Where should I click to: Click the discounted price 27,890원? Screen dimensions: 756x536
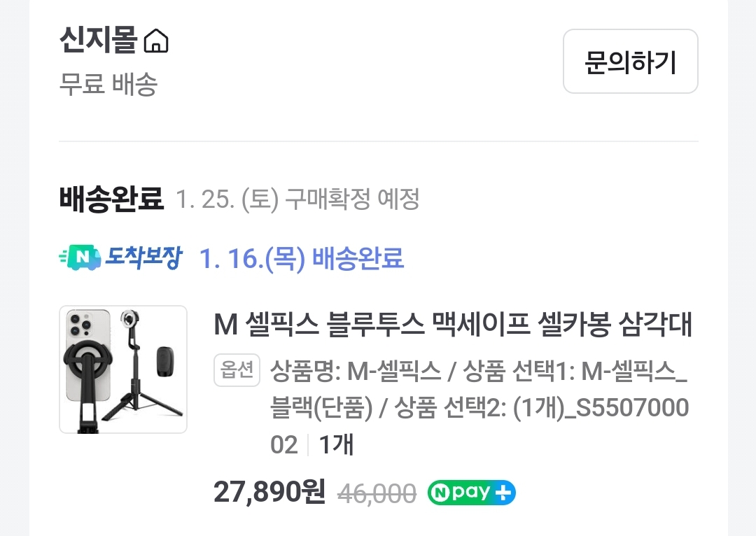point(267,493)
